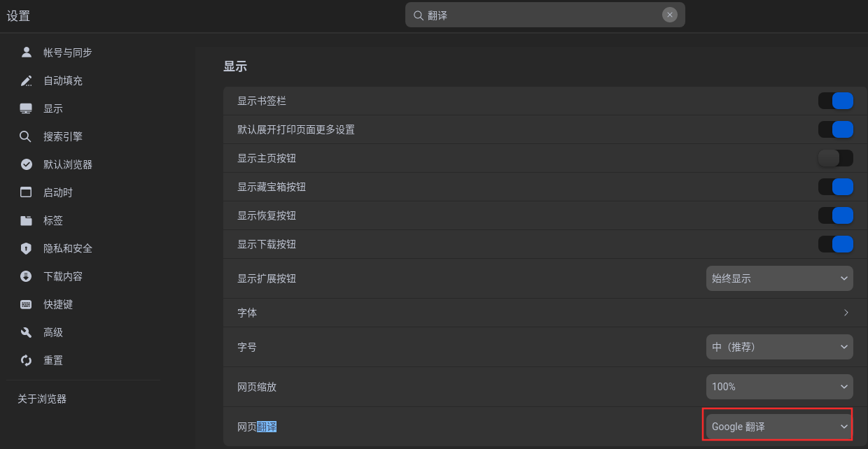The image size is (868, 449).
Task: Turn off 显示下载按钮 switch
Action: point(836,244)
